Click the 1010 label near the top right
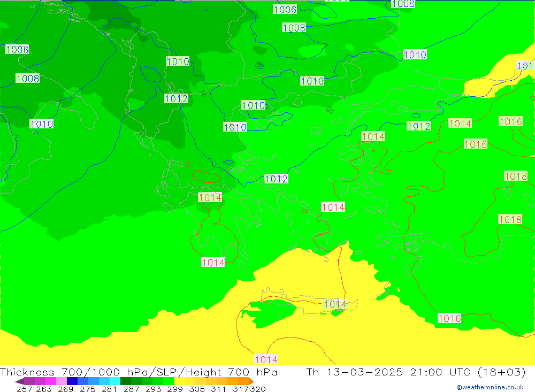 415,55
